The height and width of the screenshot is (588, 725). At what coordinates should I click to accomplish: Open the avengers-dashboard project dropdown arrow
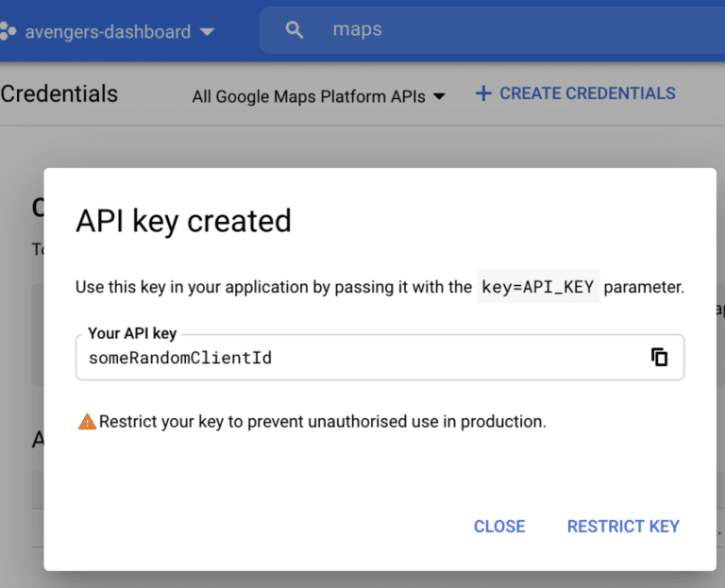point(207,32)
